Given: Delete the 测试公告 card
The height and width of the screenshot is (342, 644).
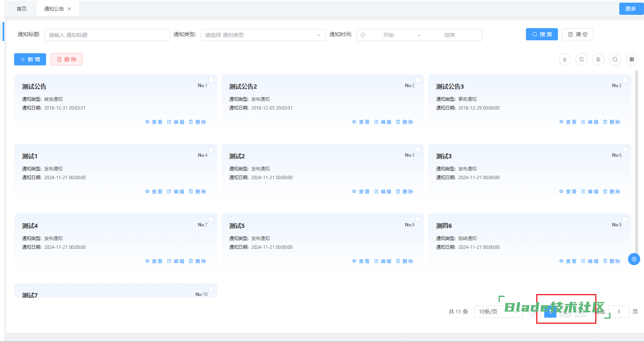Looking at the screenshot, I should pos(197,122).
